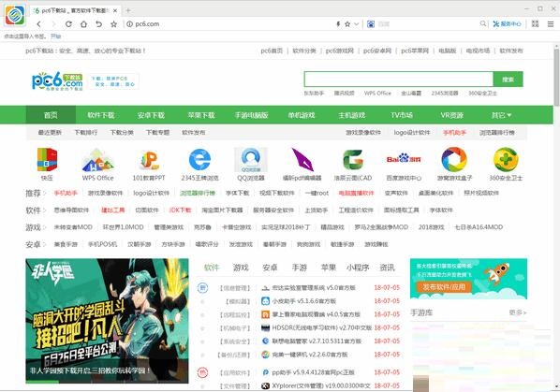560x392 pixels.
Task: Click the green site search box
Action: (399, 80)
